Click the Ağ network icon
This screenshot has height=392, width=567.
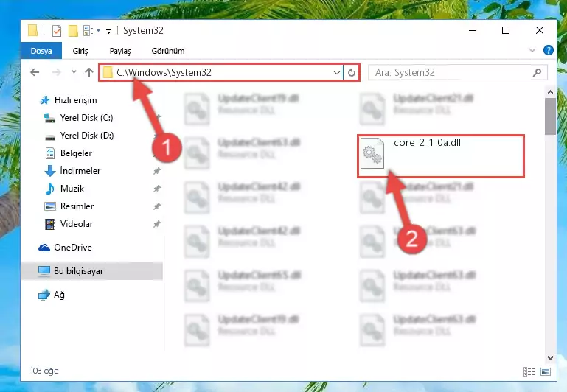click(44, 295)
